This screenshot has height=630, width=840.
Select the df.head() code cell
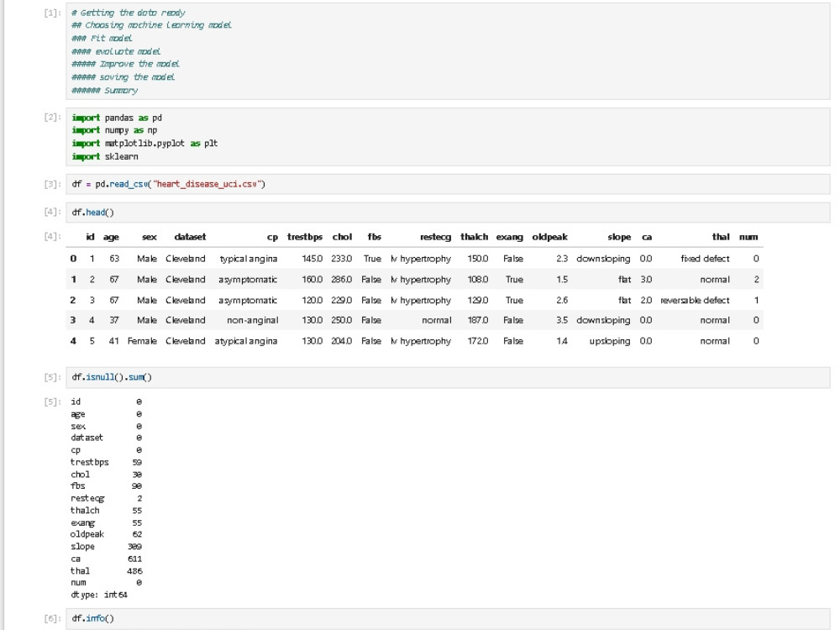(x=448, y=213)
